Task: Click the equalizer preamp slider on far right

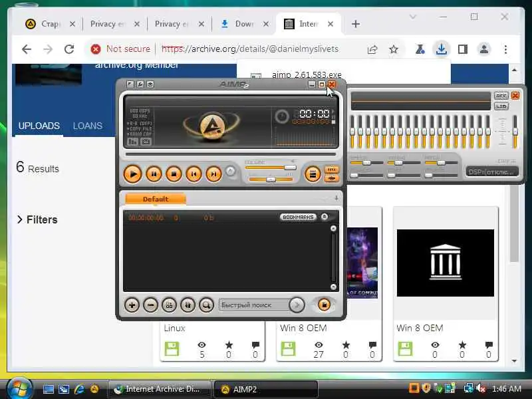Action: point(515,132)
